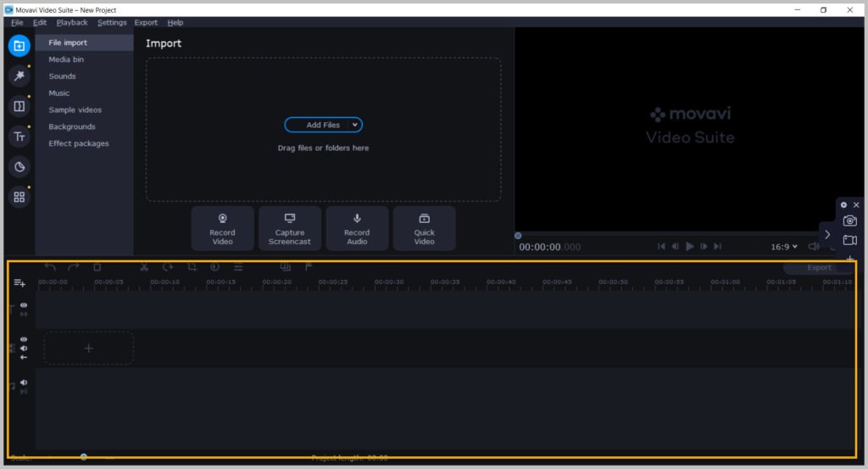Viewport: 868px width, 469px height.
Task: Click the Undo arrow in timeline toolbar
Action: 50,267
